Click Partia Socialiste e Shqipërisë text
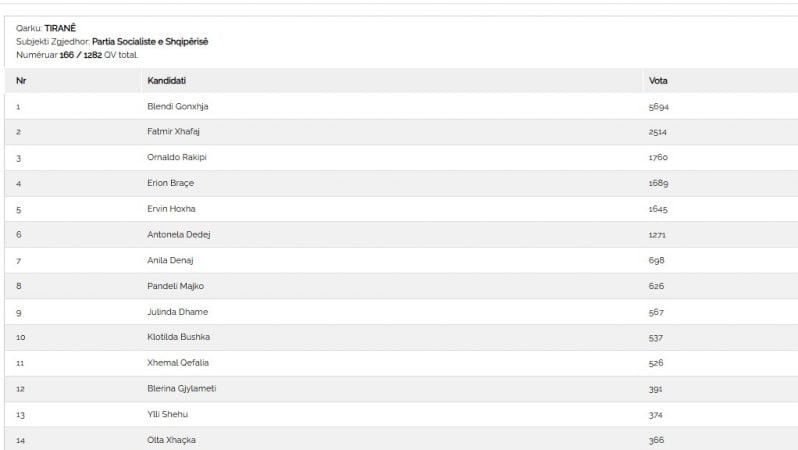Image resolution: width=798 pixels, height=450 pixels. pyautogui.click(x=150, y=41)
